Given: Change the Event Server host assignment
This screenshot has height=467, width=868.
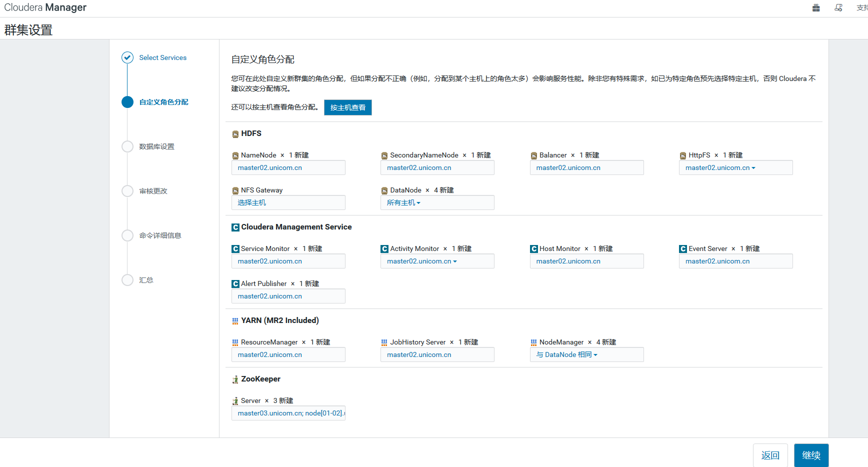Looking at the screenshot, I should 735,261.
